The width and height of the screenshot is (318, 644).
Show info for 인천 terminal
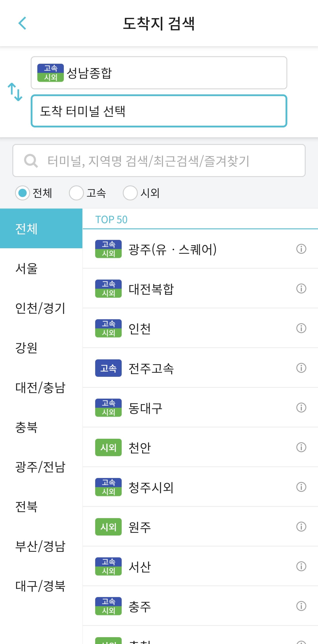[301, 328]
